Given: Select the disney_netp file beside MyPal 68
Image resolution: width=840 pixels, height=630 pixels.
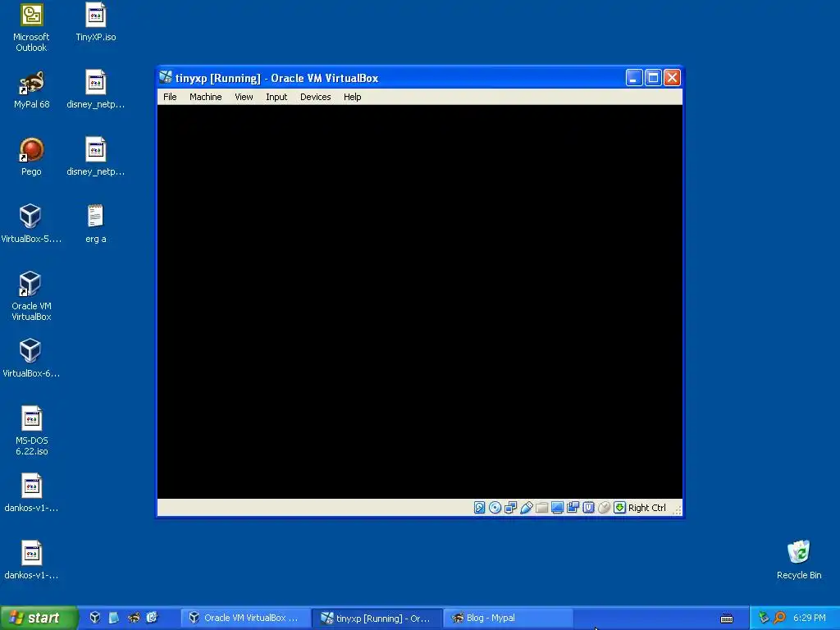Looking at the screenshot, I should click(x=96, y=90).
